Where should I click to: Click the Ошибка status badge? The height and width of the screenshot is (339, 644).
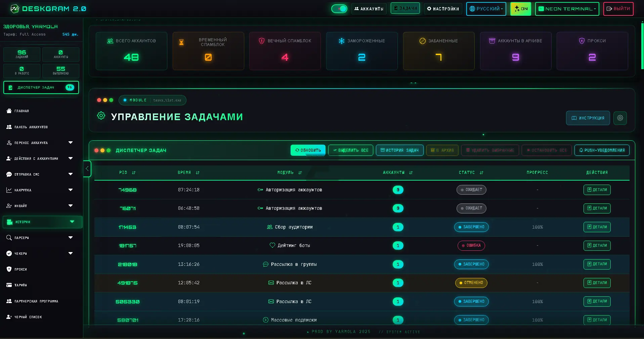(471, 245)
